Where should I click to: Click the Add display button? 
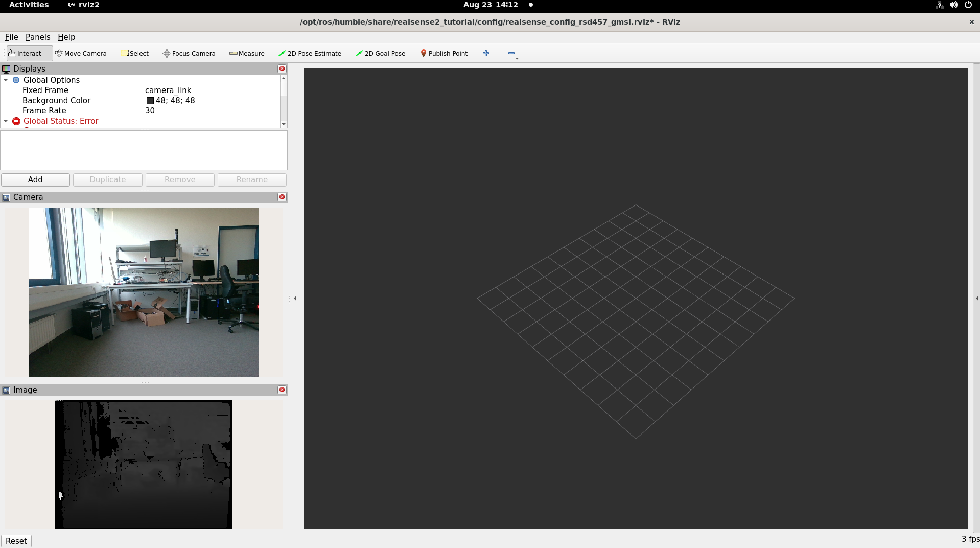[35, 179]
